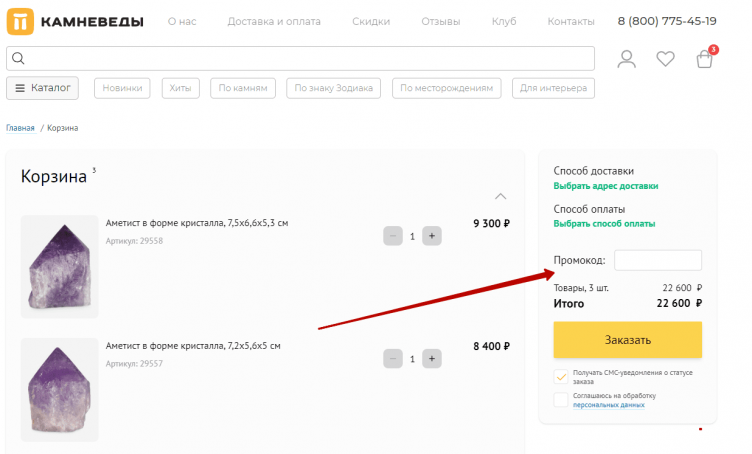752x454 pixels.
Task: Open the favorites heart icon
Action: [x=665, y=59]
